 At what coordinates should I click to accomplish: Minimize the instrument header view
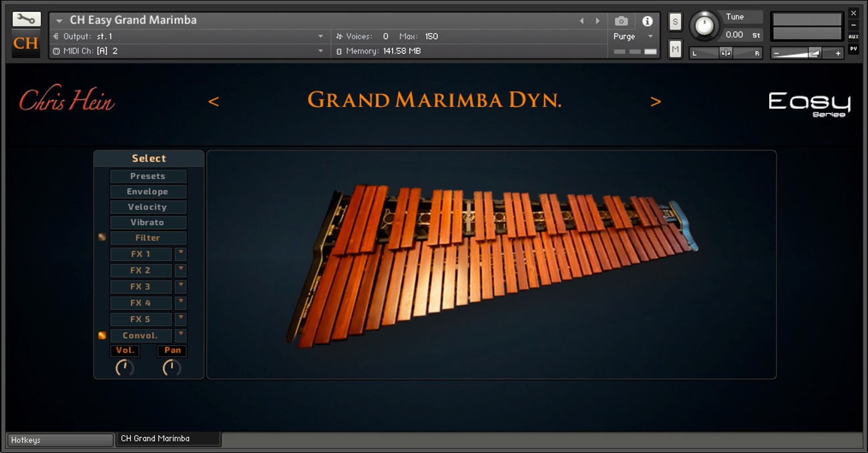(x=853, y=25)
